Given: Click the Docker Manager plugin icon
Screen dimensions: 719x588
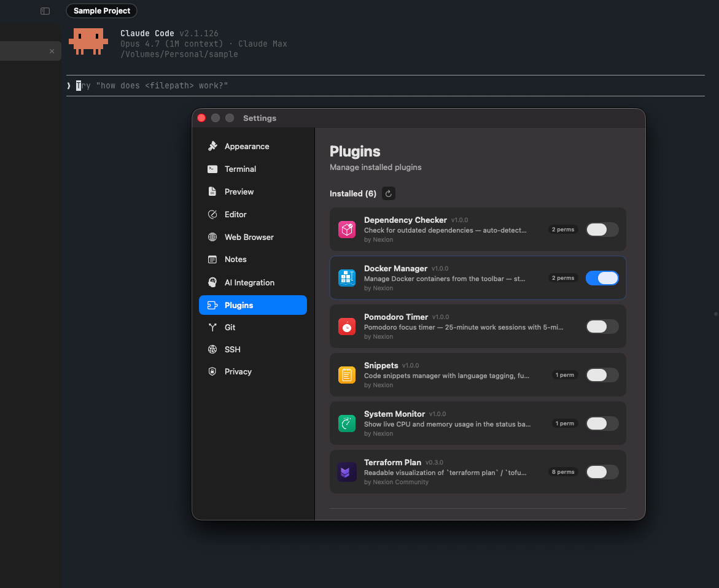Looking at the screenshot, I should pos(347,277).
